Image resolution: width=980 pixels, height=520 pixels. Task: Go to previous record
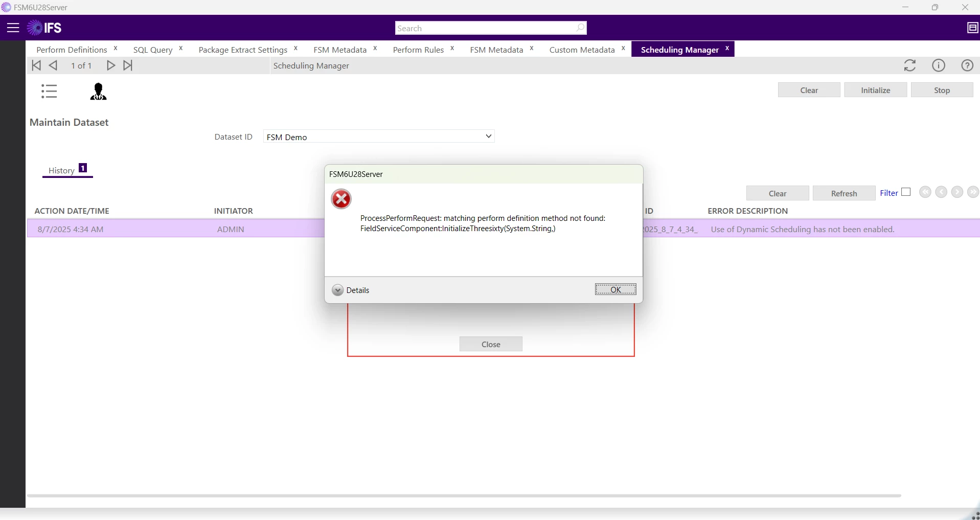53,65
